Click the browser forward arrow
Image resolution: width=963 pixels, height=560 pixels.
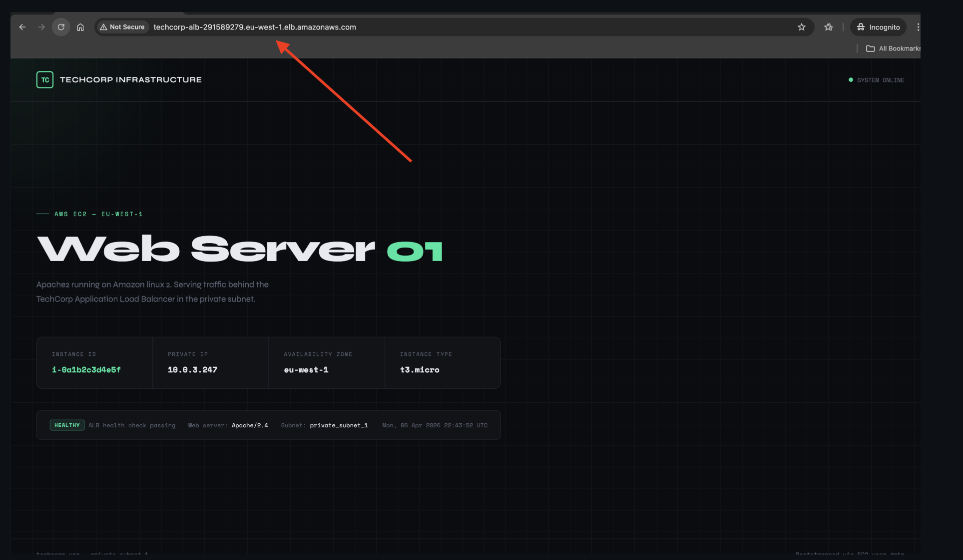coord(41,27)
